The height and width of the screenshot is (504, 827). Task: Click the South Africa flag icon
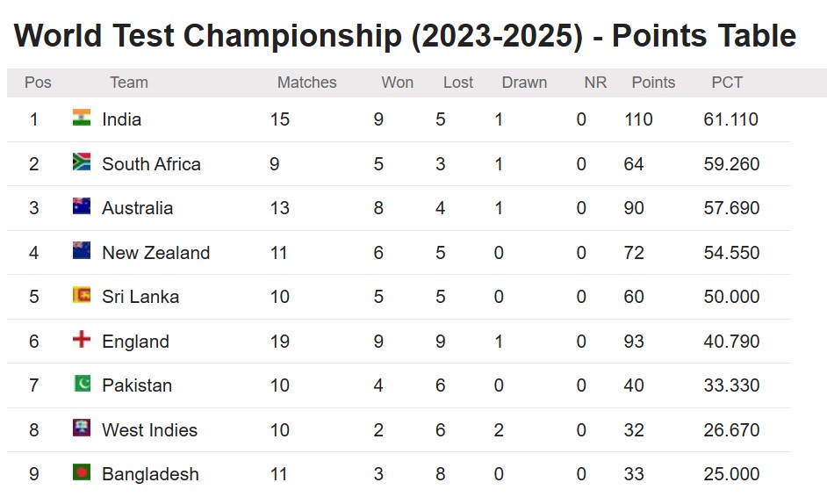click(x=82, y=162)
